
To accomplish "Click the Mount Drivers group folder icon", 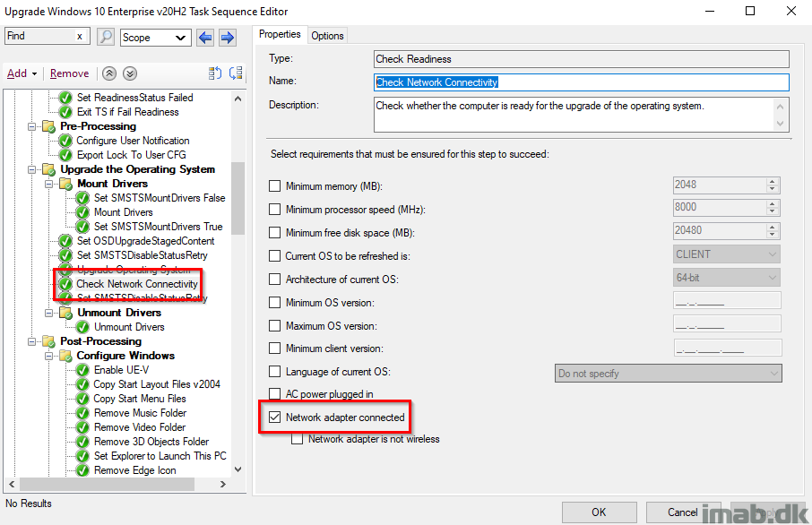I will tap(65, 184).
